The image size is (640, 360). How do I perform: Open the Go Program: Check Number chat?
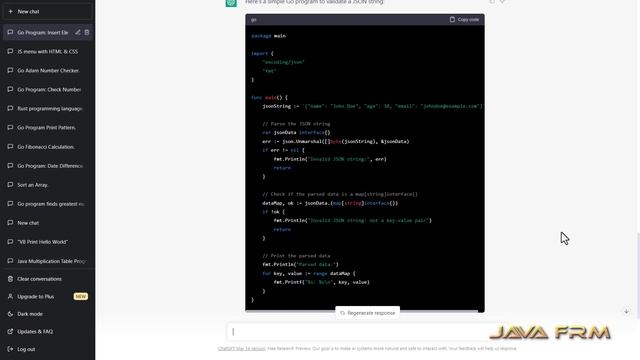coord(47,89)
